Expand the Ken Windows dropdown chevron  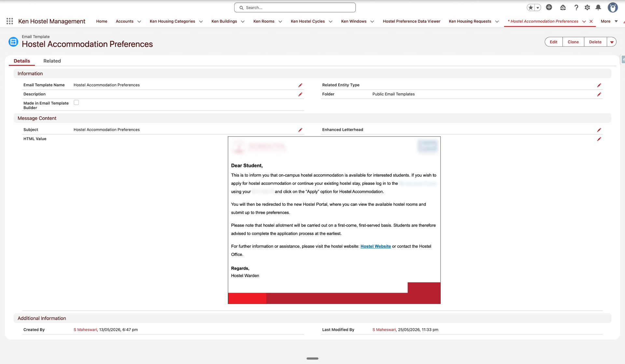[x=372, y=21]
